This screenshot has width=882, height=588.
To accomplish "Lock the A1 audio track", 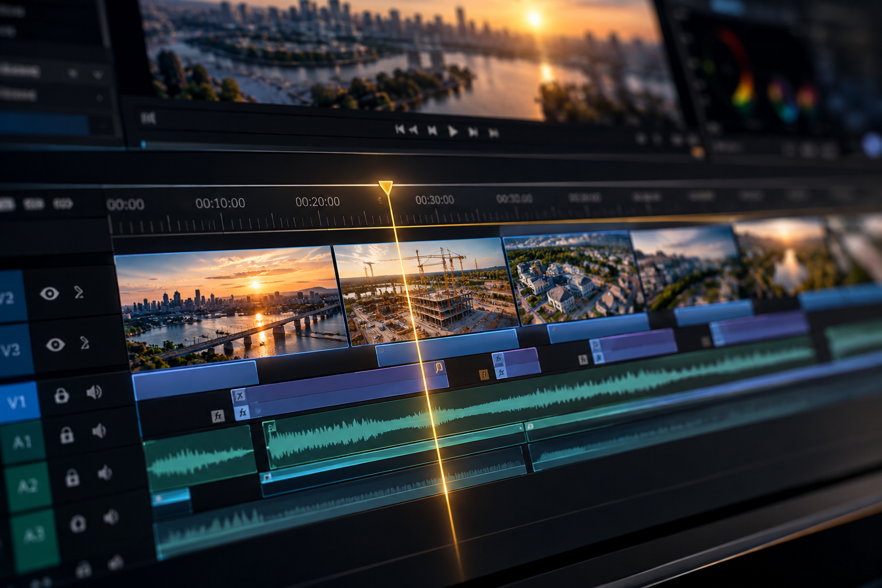I will [67, 435].
